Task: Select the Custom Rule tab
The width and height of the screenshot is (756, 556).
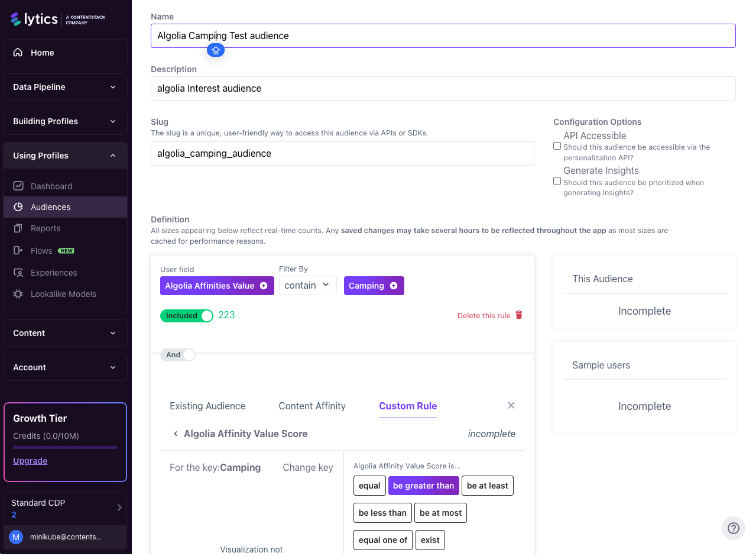Action: [x=408, y=406]
